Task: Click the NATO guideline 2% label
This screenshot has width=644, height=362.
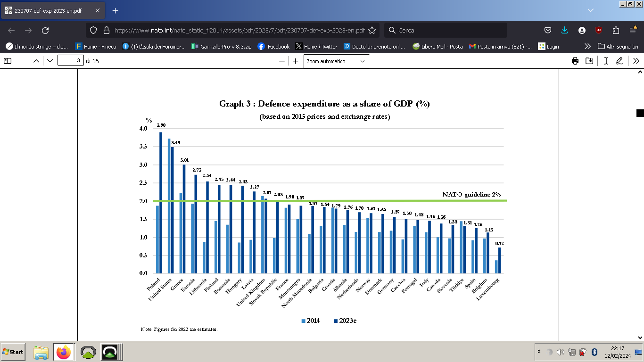Action: click(471, 194)
